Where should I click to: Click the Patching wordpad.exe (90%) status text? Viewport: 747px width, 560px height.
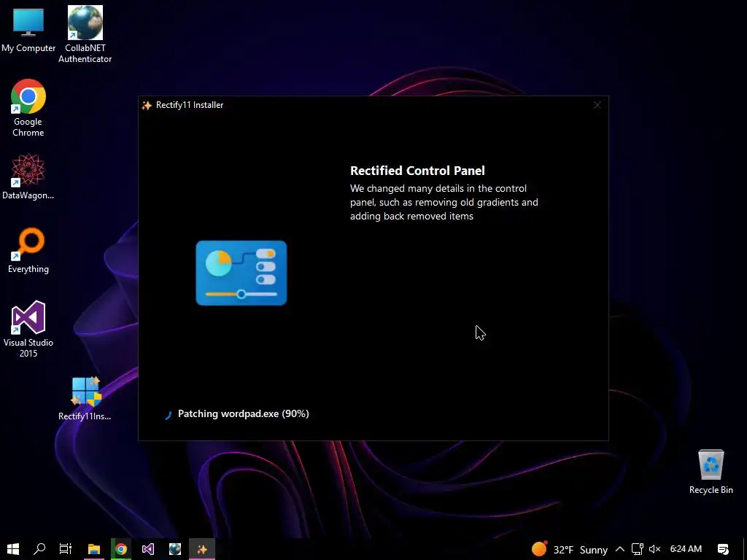244,414
